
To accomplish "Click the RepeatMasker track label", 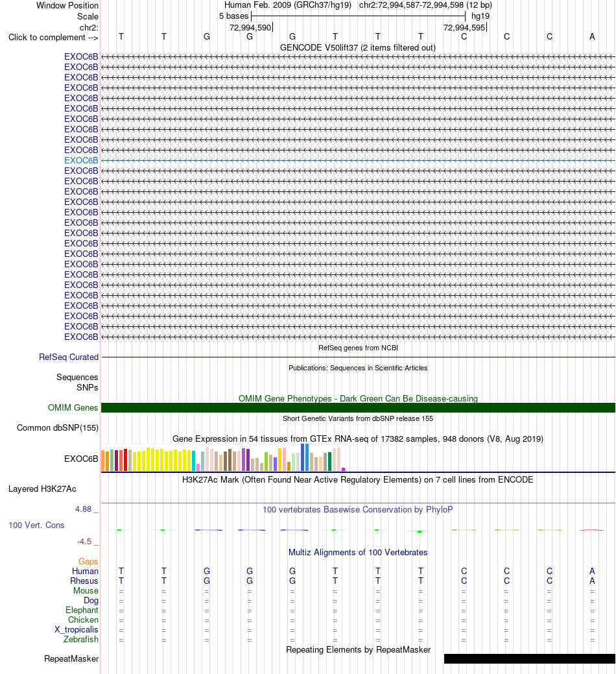I will (71, 659).
